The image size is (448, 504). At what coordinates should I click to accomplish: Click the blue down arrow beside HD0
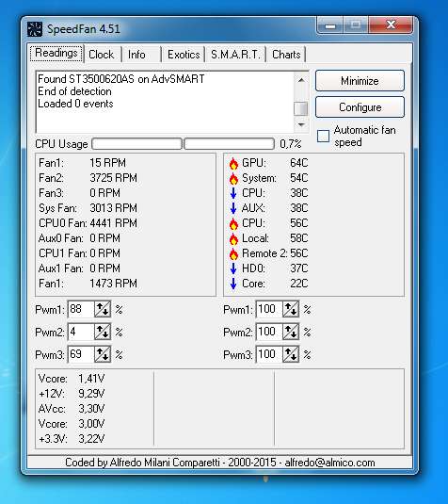[233, 268]
